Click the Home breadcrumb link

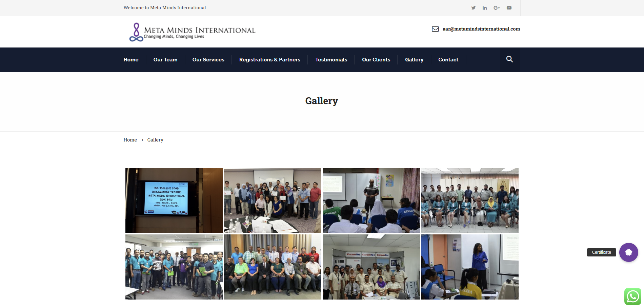click(x=130, y=140)
